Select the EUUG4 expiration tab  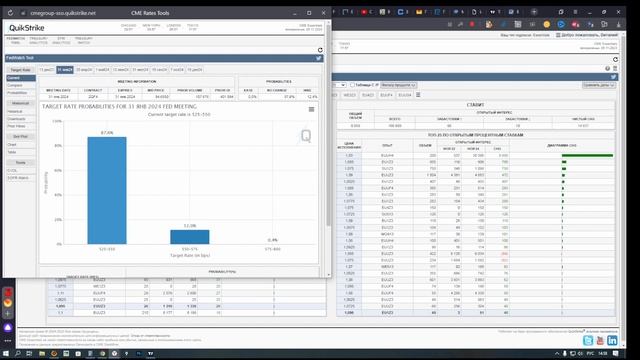pyautogui.click(x=404, y=95)
